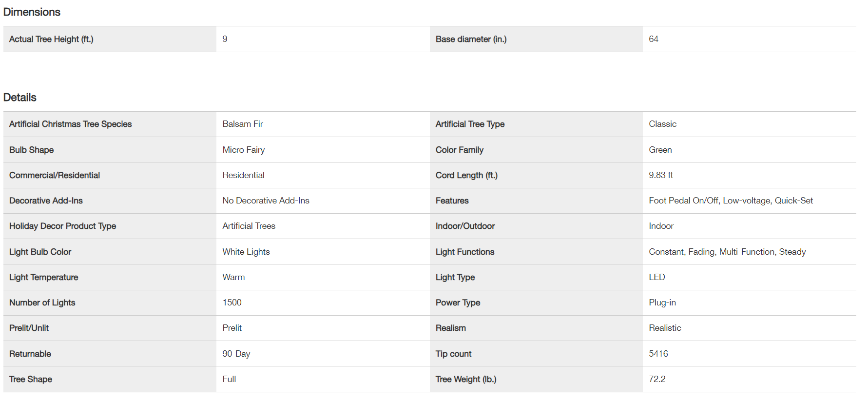Select the Light Functions value text
This screenshot has height=404, width=868.
[x=728, y=252]
